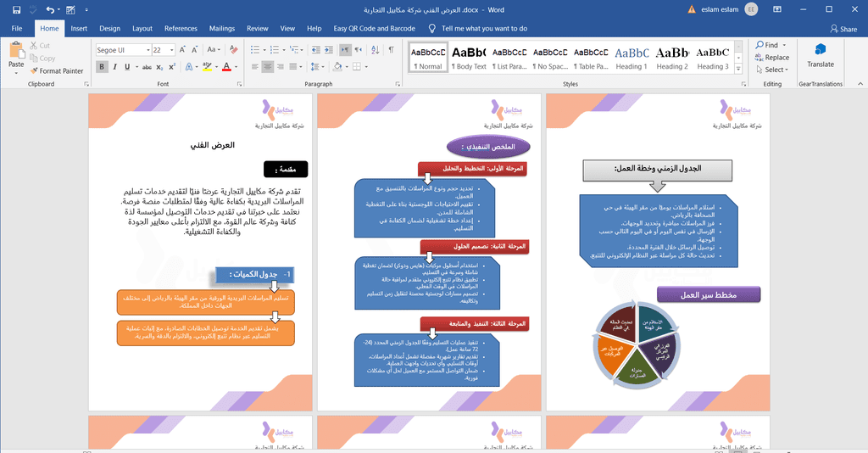Toggle show paragraph marks
The image size is (868, 453).
[x=391, y=50]
